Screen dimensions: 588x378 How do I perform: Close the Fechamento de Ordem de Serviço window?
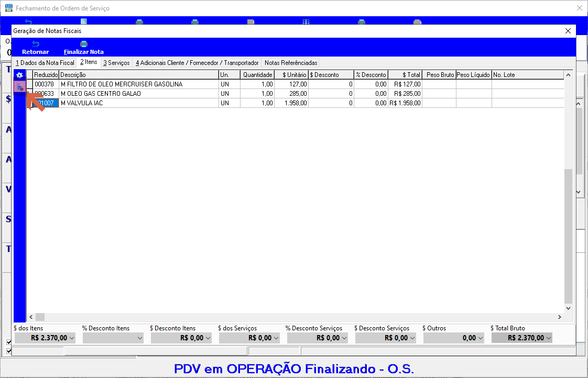580,8
